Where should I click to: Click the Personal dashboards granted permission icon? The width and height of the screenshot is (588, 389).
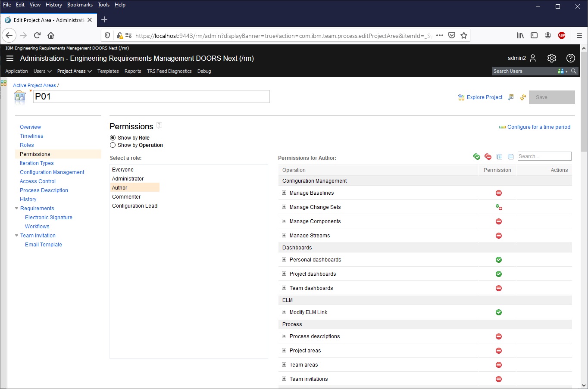click(499, 260)
